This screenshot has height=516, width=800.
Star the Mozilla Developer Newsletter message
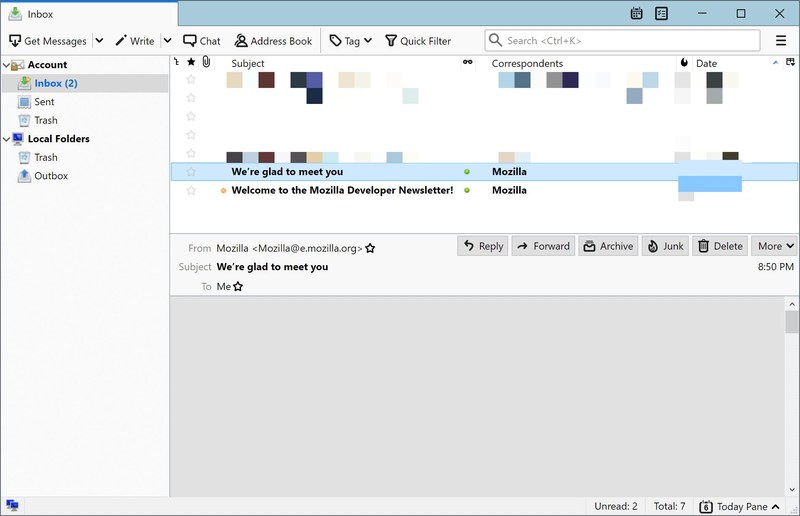point(191,190)
